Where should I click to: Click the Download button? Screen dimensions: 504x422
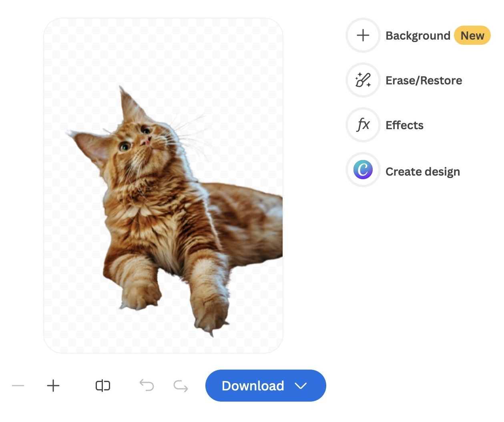tap(252, 386)
